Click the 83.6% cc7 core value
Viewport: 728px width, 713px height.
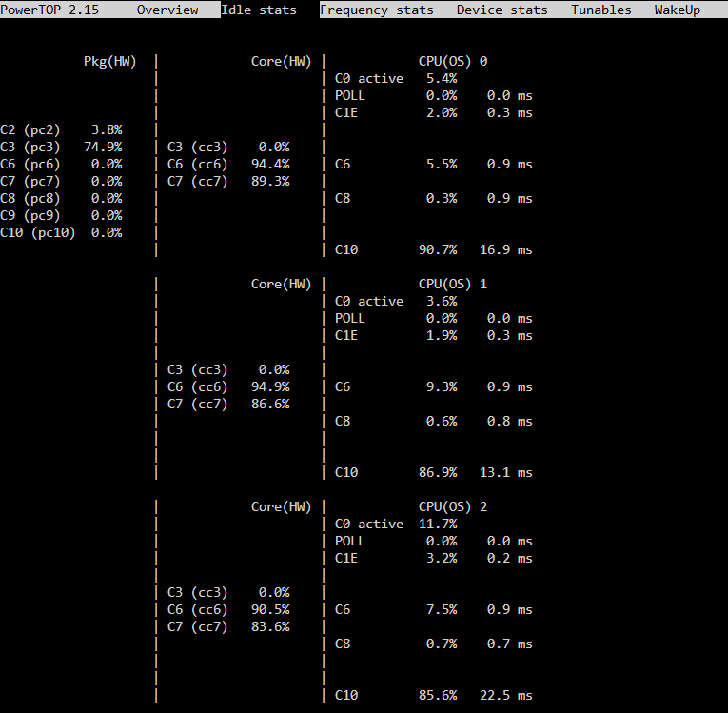click(x=270, y=626)
